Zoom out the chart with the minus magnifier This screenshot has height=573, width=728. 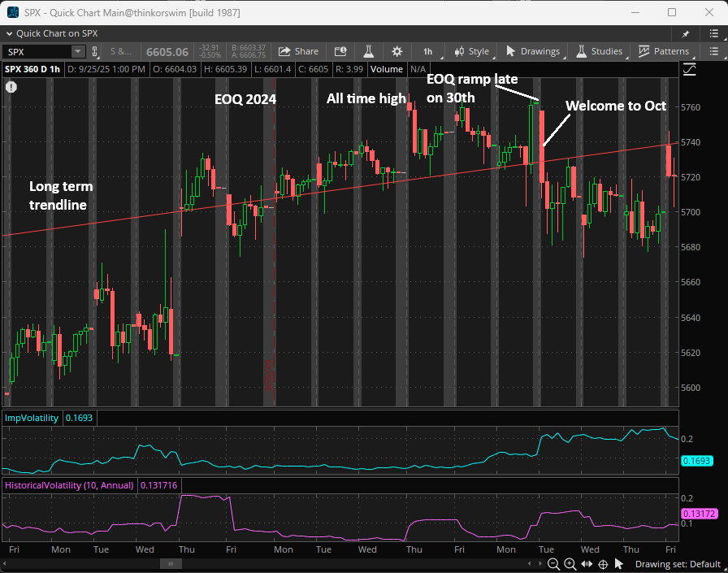pos(553,564)
